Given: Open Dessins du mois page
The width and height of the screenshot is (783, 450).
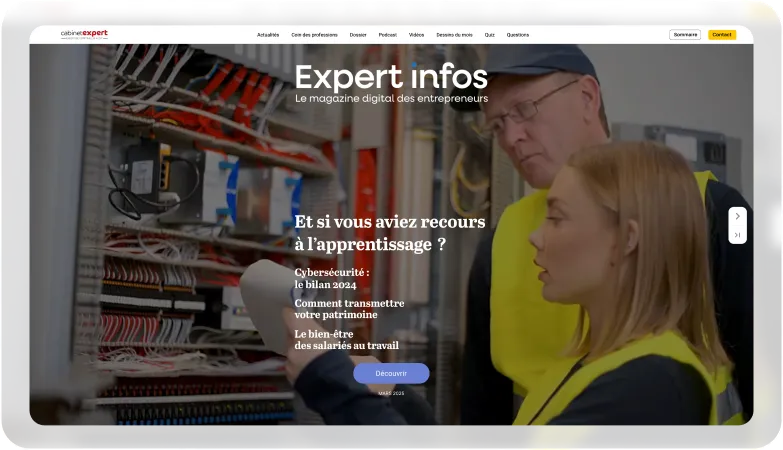Looking at the screenshot, I should pyautogui.click(x=454, y=35).
